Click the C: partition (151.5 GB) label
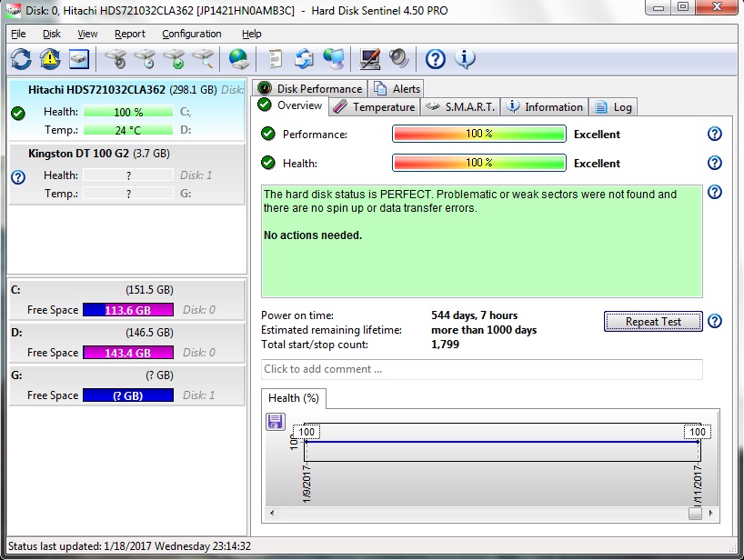 pyautogui.click(x=149, y=290)
